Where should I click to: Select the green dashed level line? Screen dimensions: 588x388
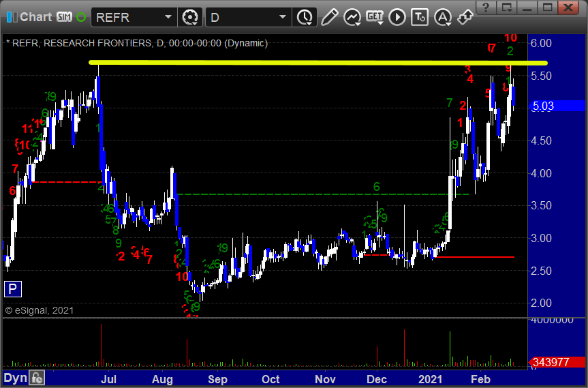coord(322,194)
